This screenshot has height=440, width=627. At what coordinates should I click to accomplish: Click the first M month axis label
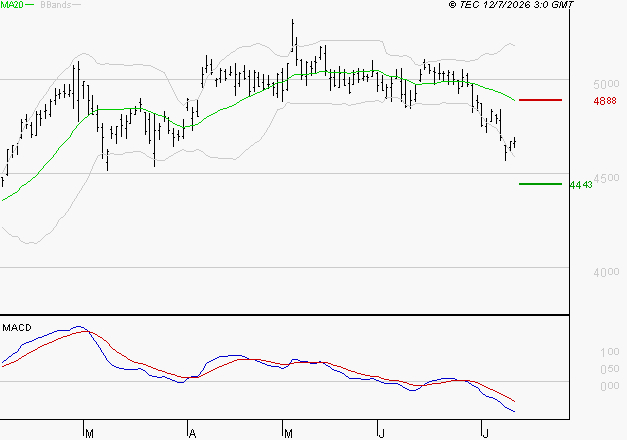pos(90,434)
